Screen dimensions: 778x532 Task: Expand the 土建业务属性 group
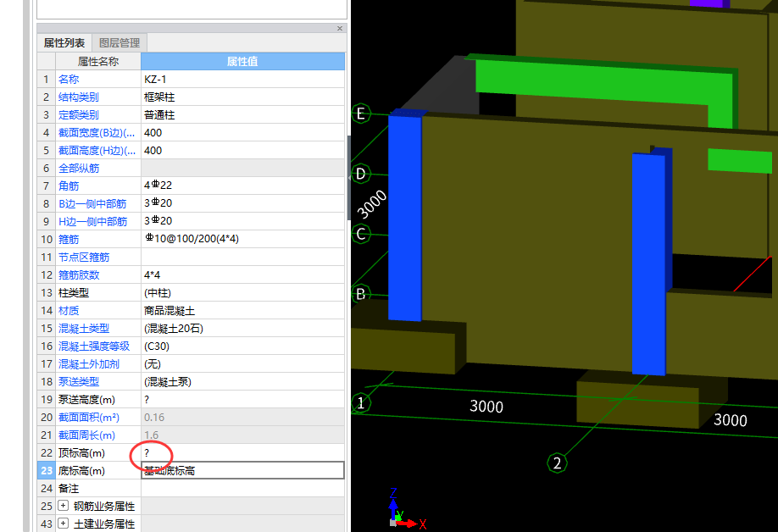63,523
